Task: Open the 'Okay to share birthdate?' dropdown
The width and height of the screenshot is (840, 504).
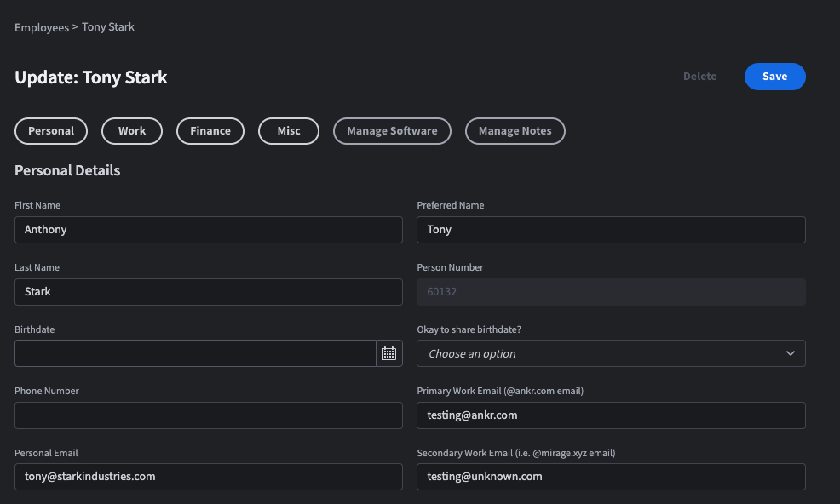Action: 610,352
